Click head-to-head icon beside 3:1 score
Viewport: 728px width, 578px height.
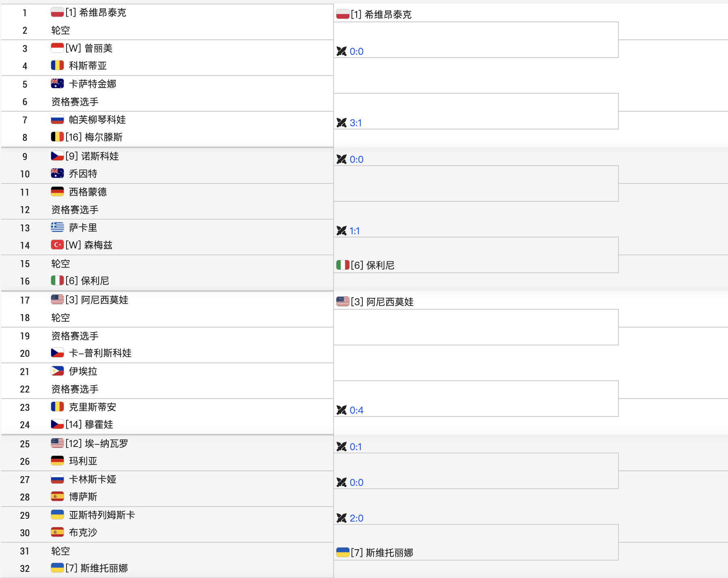pos(341,123)
